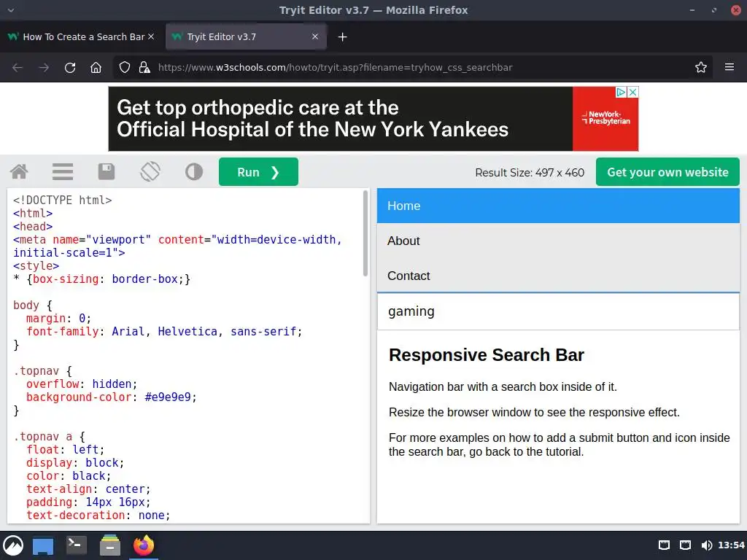This screenshot has width=747, height=560.
Task: Click the code editor vertical scrollbar
Action: 365,233
